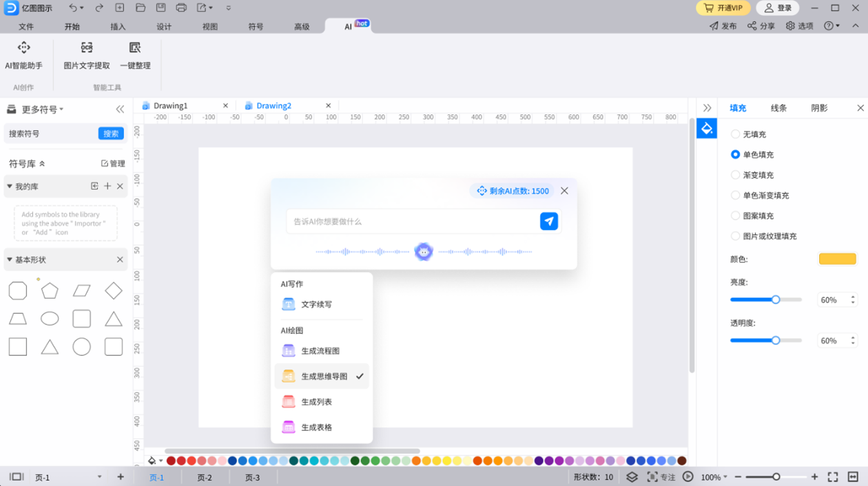Screen dimensions: 868x486
Task: Click the yellow fill color swatch
Action: 837,259
